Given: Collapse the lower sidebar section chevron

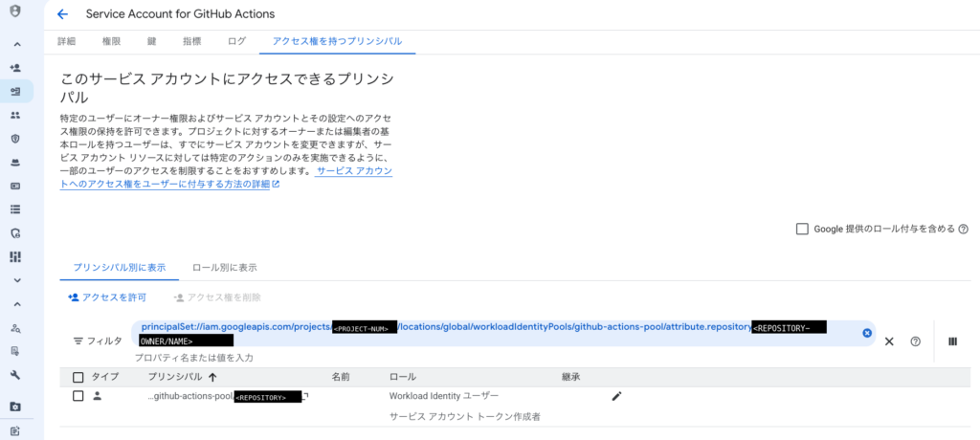Looking at the screenshot, I should coord(16,304).
